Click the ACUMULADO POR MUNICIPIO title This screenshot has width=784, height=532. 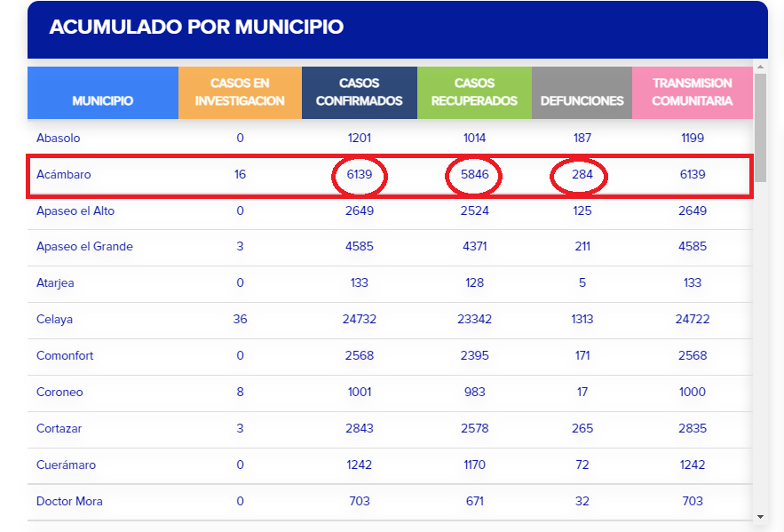tap(196, 28)
